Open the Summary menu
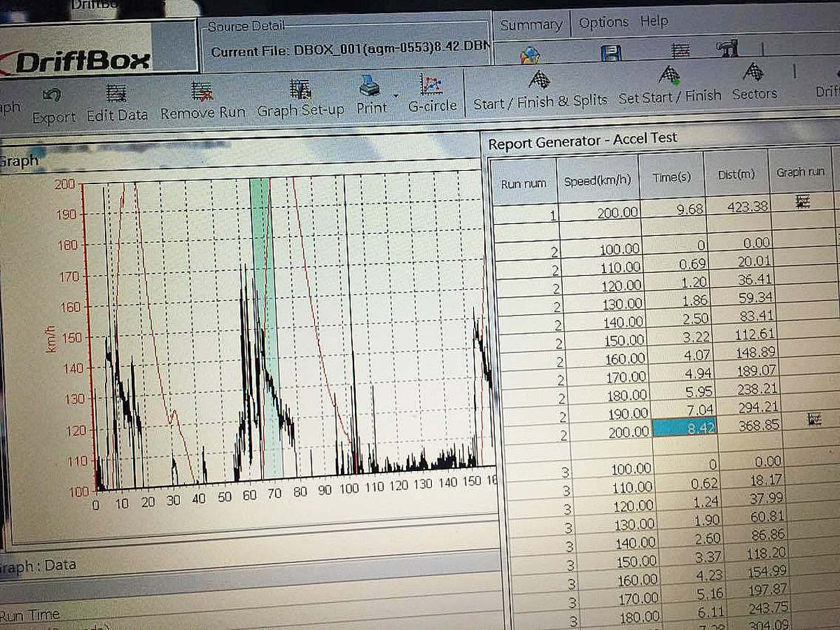 pos(531,24)
